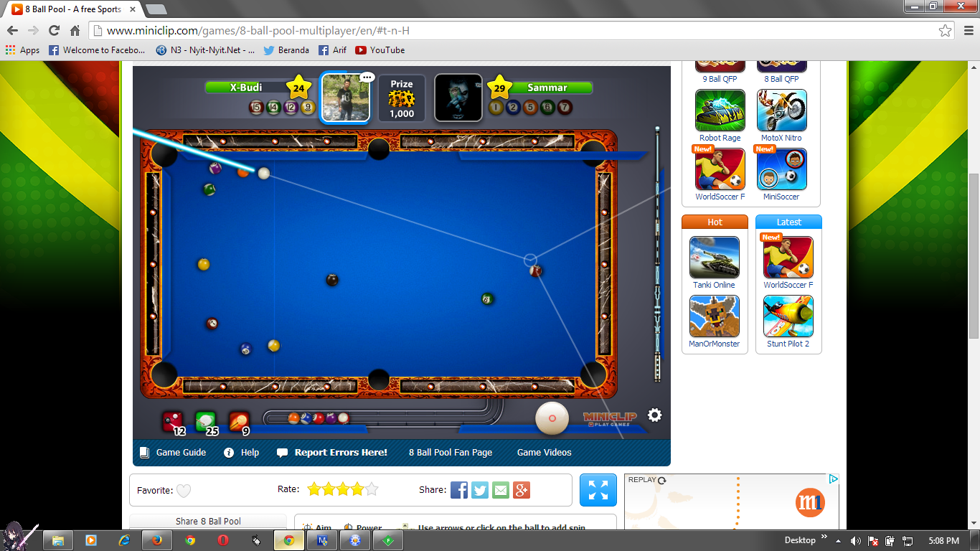This screenshot has width=980, height=551.
Task: Select the green chalk power-up showing 25
Action: 206,422
